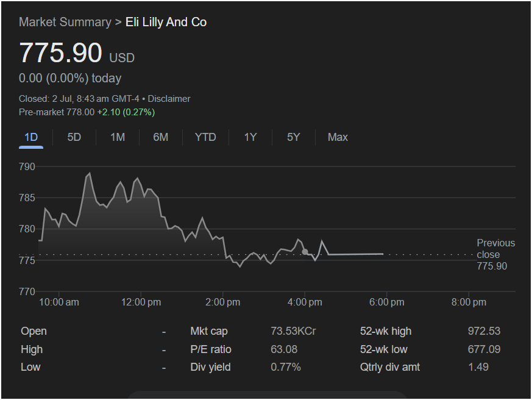The image size is (532, 400).
Task: Click the Qtrly div amt label
Action: (x=390, y=367)
